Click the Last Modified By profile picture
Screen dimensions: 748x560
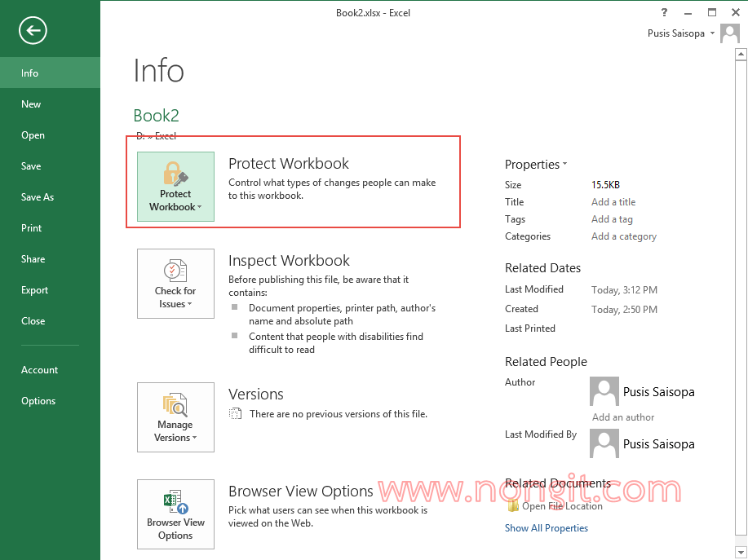604,444
